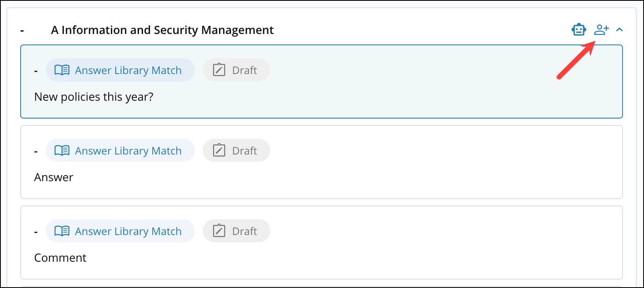Click the Answer Library Match badge on the Comment card

click(120, 231)
